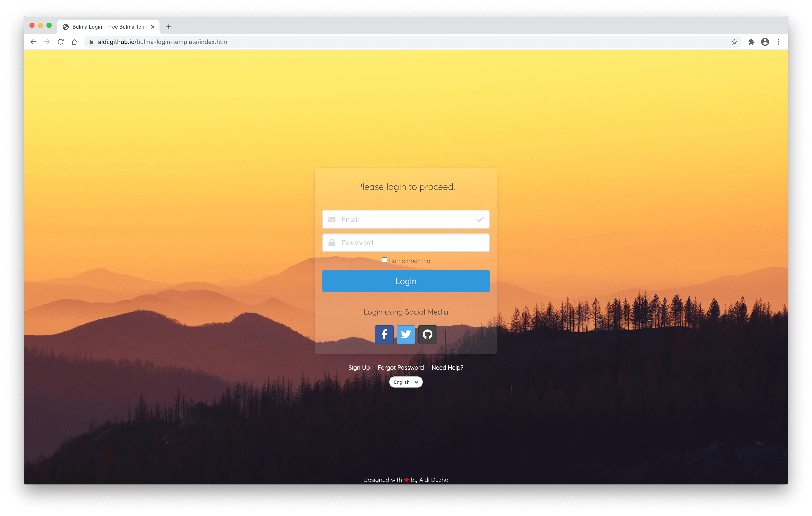Screen dimensions: 812x516
Task: Click the Chrome account profile icon
Action: [765, 41]
